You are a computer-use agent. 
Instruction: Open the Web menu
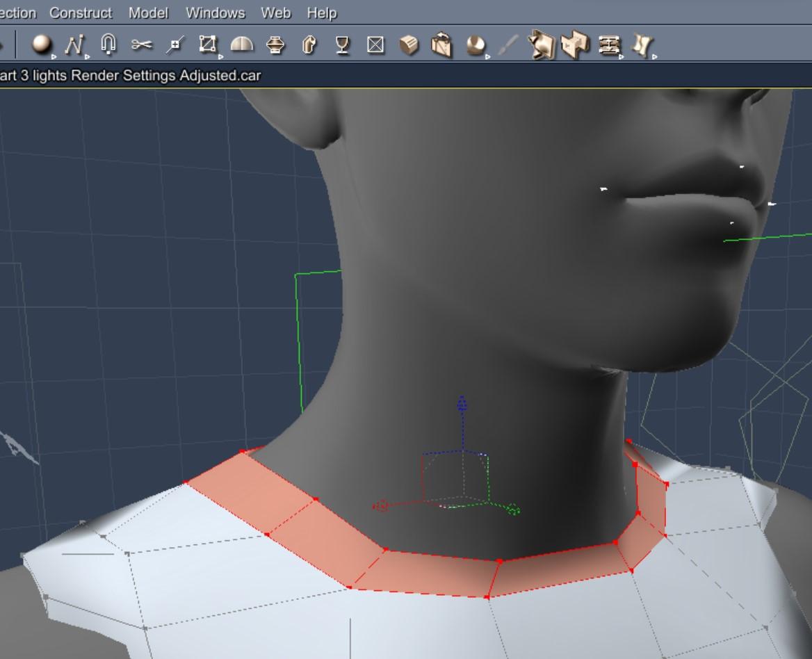275,13
